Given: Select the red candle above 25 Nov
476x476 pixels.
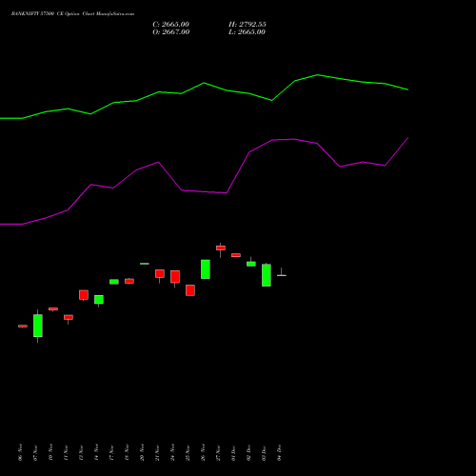Looking at the screenshot, I should (190, 290).
